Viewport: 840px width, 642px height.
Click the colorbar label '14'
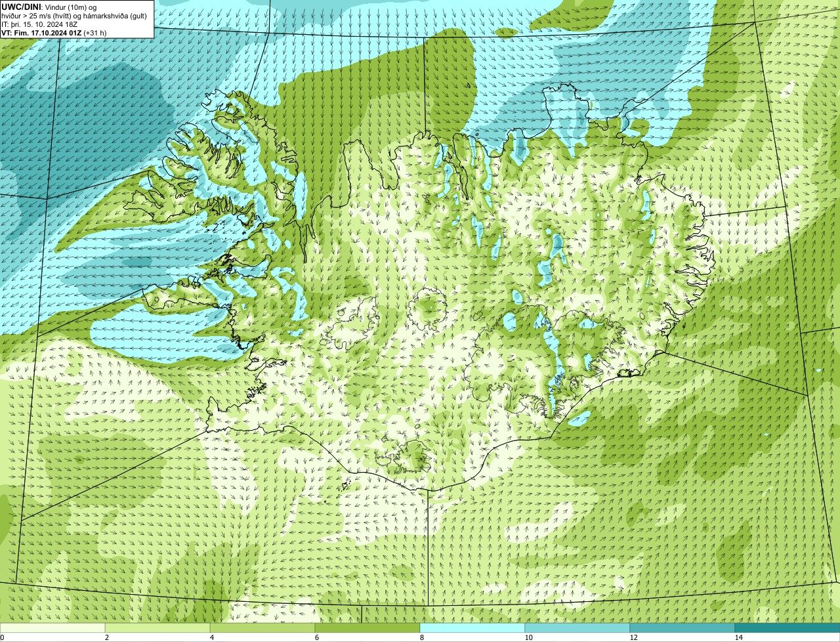(x=738, y=637)
